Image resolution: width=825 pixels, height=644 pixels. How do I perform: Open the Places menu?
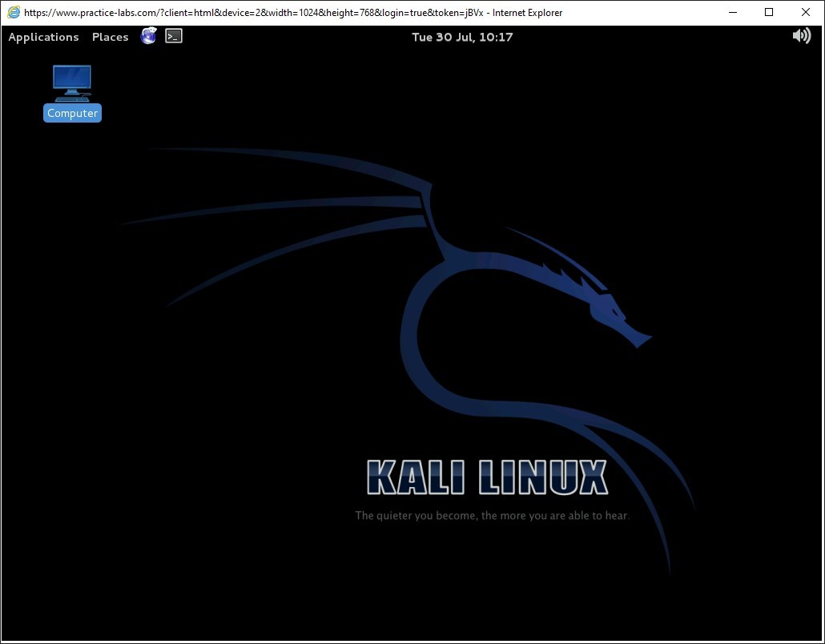coord(110,37)
